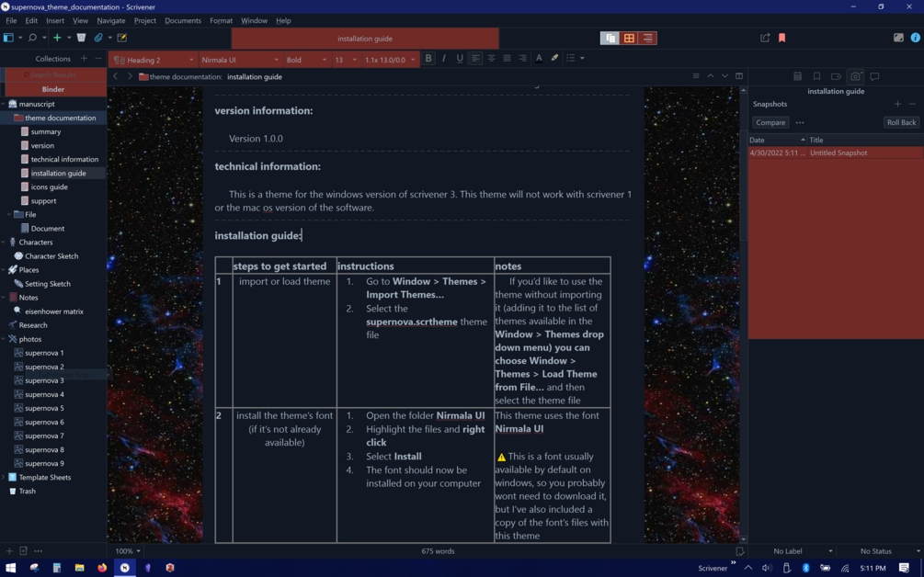
Task: Click the Compile/share icon
Action: pos(765,38)
